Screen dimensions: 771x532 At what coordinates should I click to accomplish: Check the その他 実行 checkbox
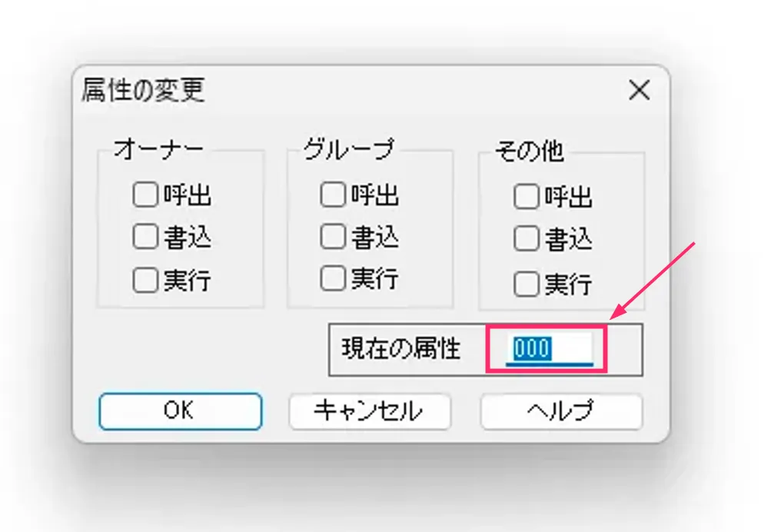coord(526,284)
